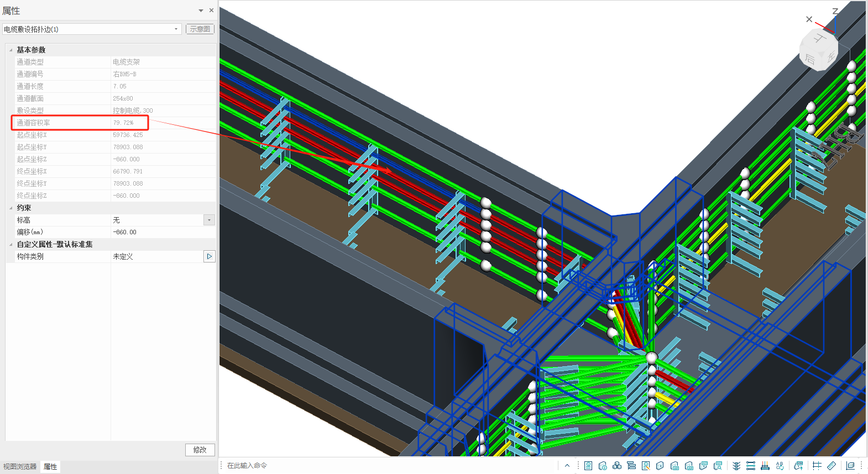Click the 后 (back) face of view cube
This screenshot has height=474, width=868.
(x=809, y=59)
